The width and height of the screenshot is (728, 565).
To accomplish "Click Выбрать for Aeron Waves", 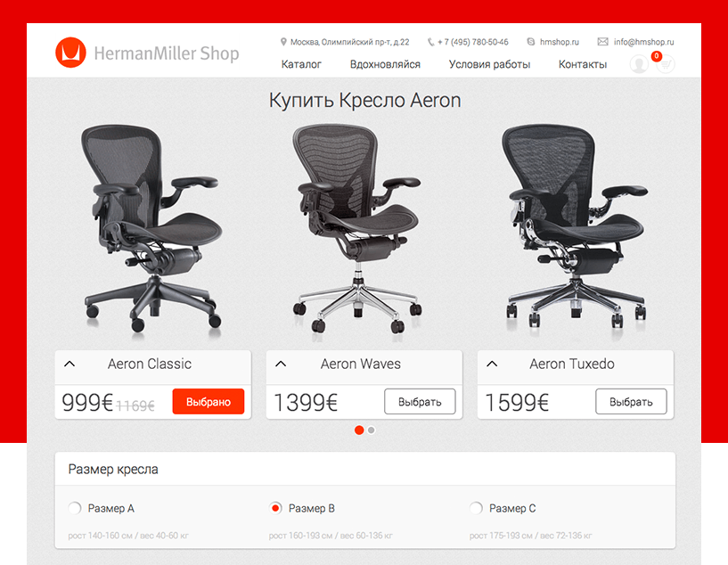I will pos(420,402).
